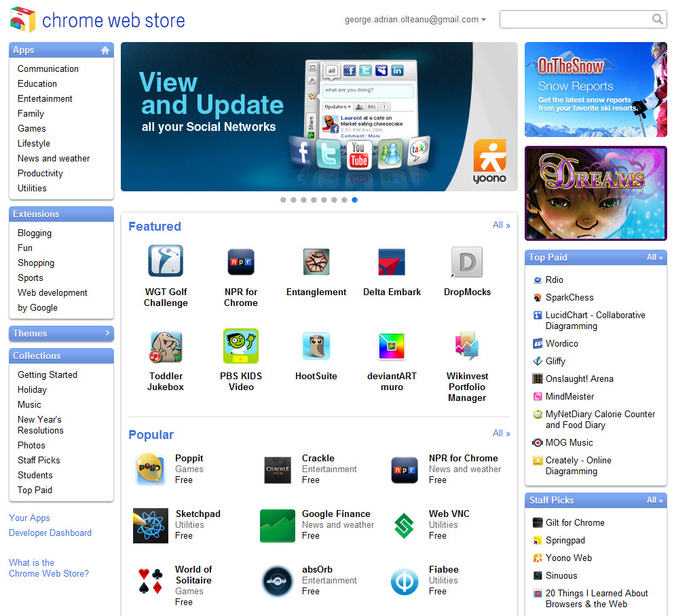Click the SparkChess icon in Top Paid
Screen dimensions: 674x616
pyautogui.click(x=538, y=298)
